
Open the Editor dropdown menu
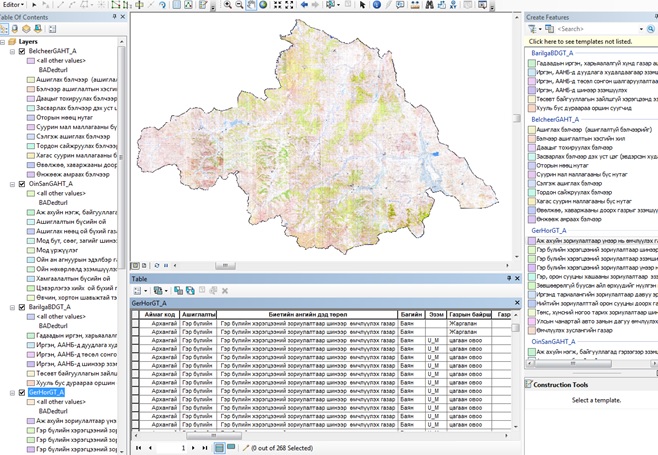tap(13, 5)
